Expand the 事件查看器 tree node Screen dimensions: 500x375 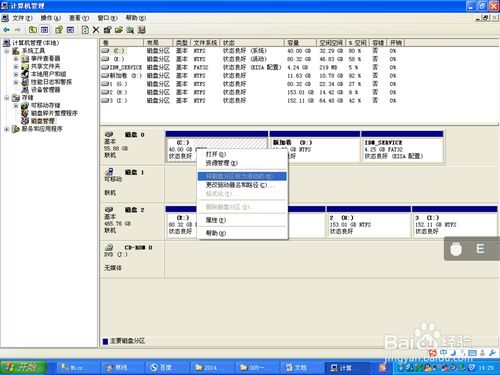(x=16, y=59)
